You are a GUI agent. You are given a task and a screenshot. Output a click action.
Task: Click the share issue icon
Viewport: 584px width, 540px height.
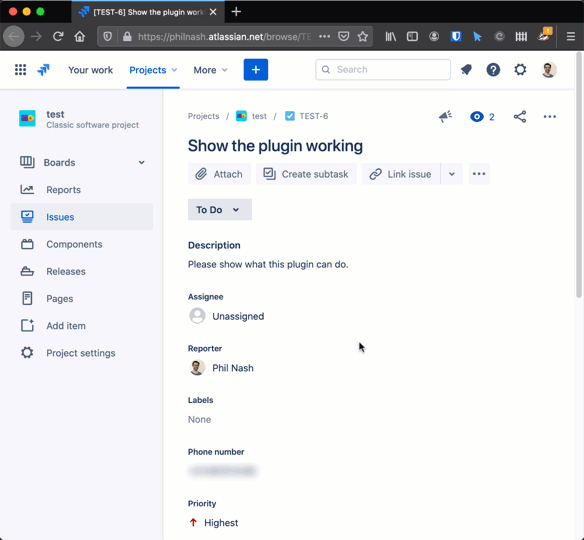pos(520,117)
